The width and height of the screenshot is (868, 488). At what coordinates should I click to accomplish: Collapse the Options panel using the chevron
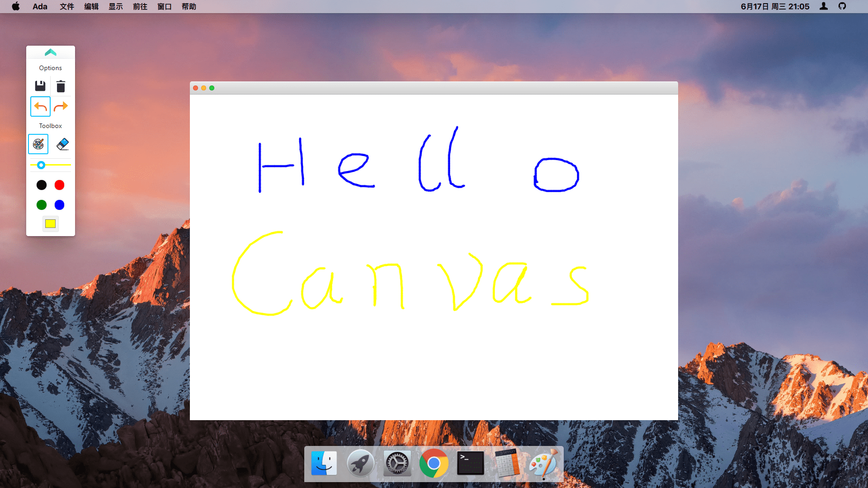point(50,52)
